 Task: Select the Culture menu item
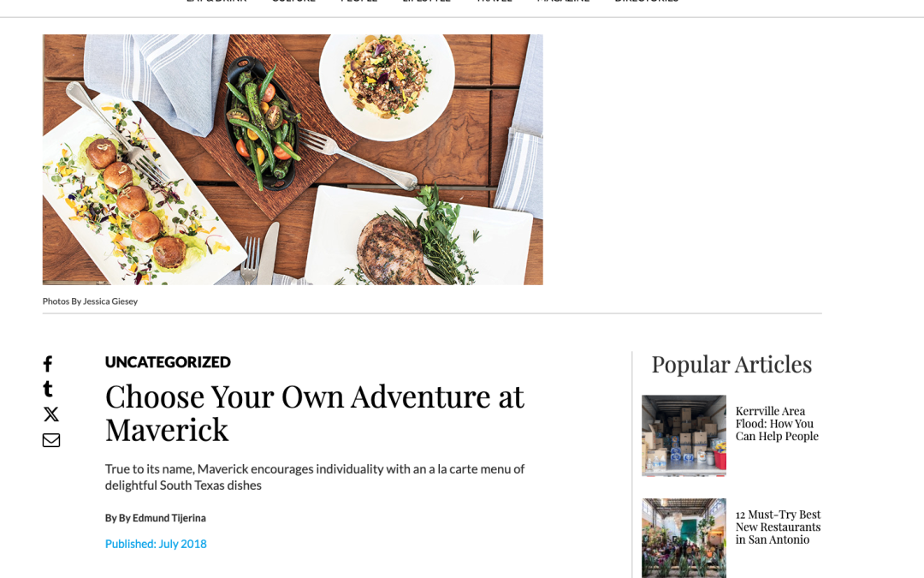293,2
